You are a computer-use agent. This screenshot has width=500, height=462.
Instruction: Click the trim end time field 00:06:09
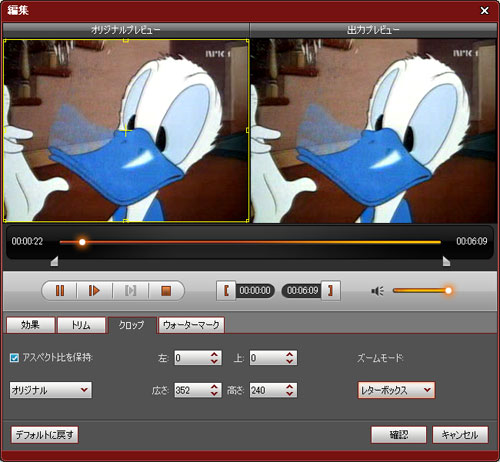(302, 291)
